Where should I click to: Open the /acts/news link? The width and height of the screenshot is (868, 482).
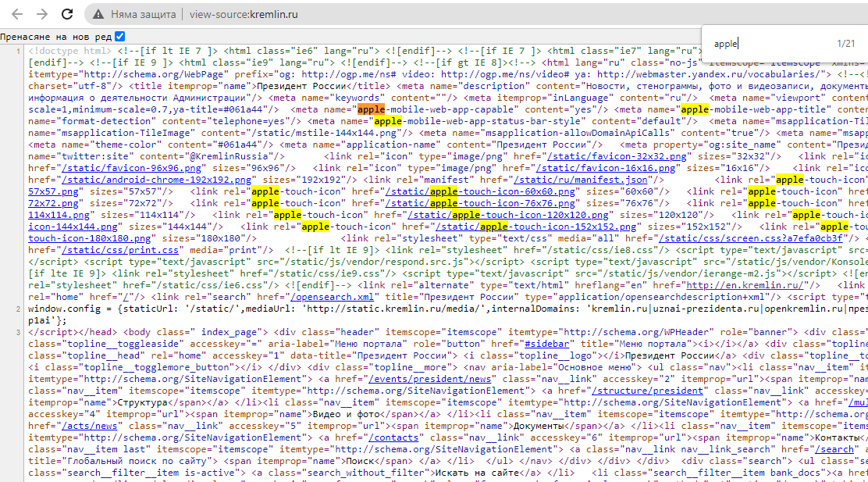(x=89, y=426)
